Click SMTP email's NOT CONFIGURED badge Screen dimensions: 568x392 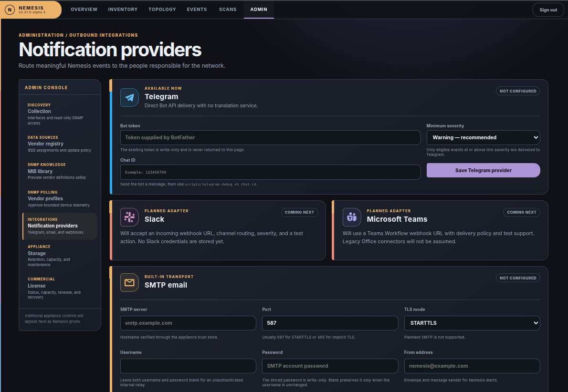click(x=518, y=278)
